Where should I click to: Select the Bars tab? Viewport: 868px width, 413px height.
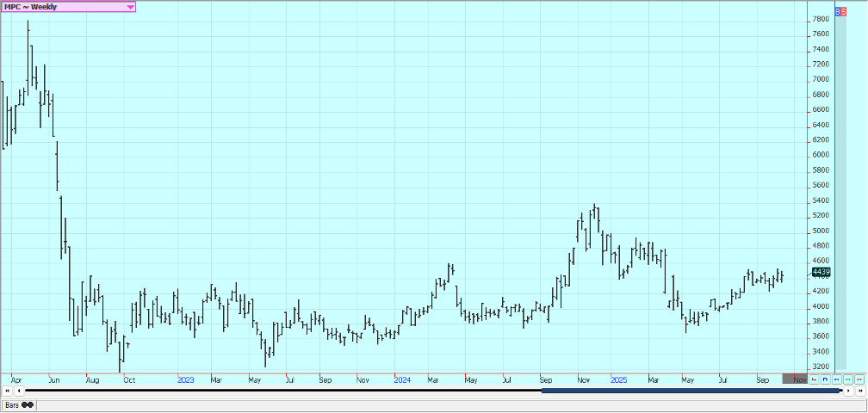pyautogui.click(x=12, y=404)
